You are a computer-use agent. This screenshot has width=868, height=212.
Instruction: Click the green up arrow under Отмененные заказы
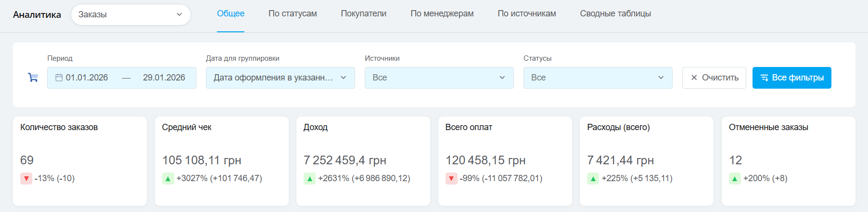tap(735, 179)
